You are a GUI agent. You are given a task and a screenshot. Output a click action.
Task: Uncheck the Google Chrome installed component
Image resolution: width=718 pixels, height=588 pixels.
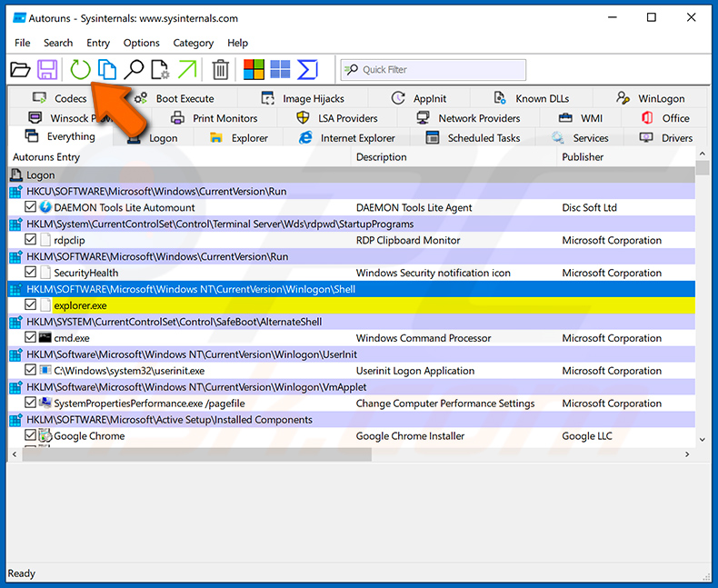point(30,435)
